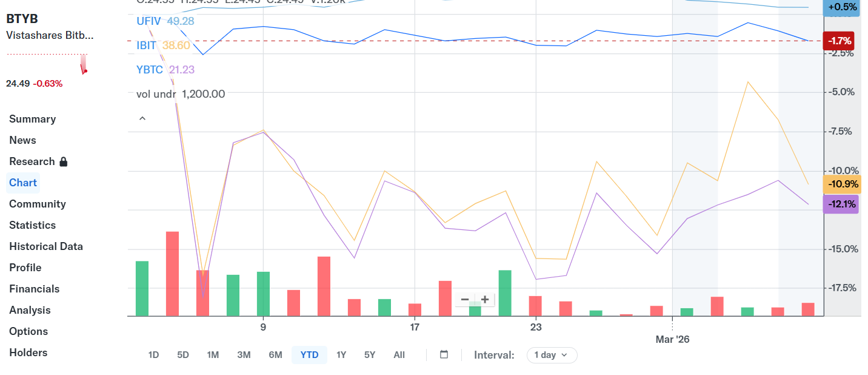Viewport: 868px width, 375px height.
Task: Open the 1 day interval dropdown
Action: coord(552,355)
